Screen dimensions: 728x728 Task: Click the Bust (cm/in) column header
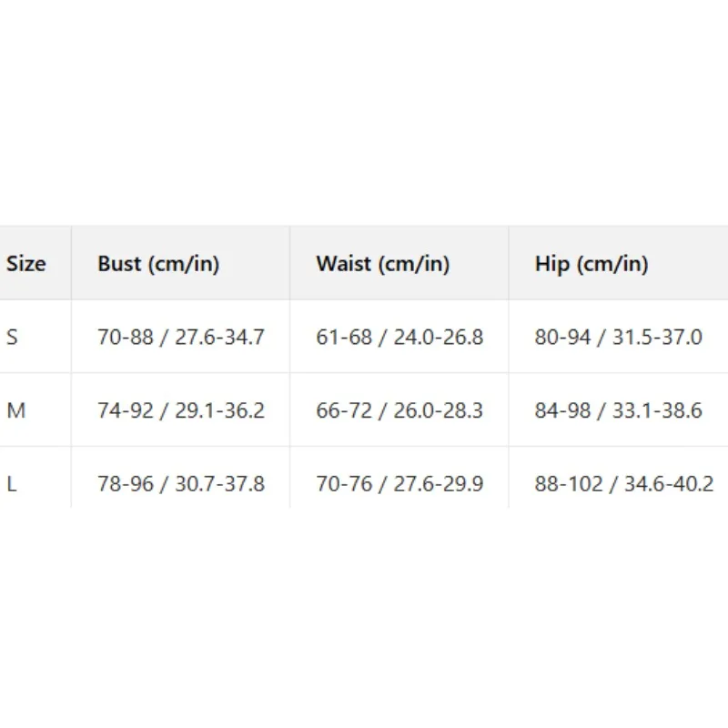[x=158, y=264]
